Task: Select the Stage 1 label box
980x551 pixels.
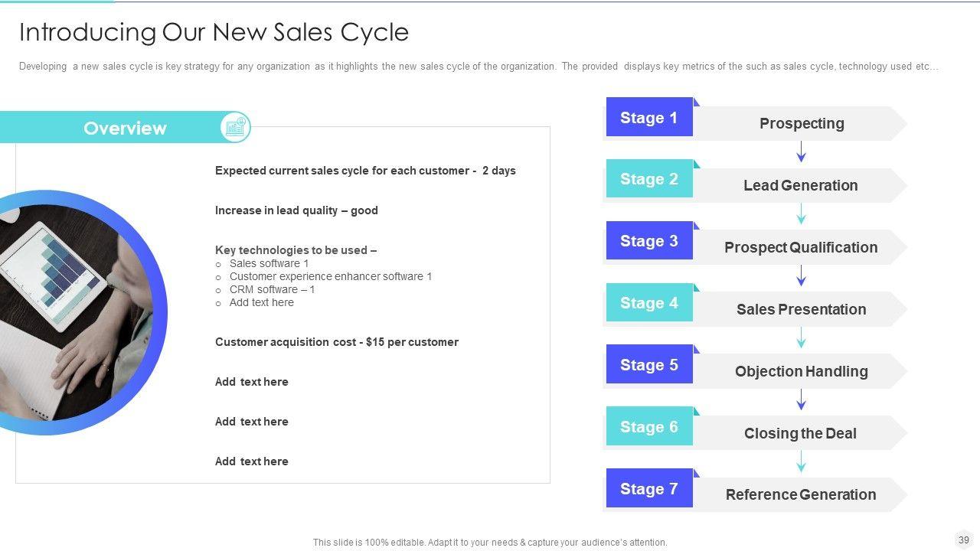Action: 649,117
